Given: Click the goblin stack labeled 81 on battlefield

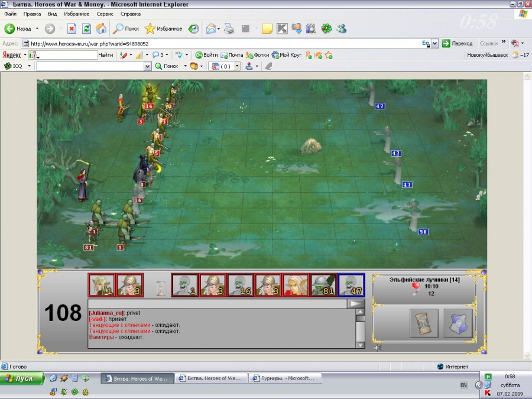Looking at the screenshot, I should point(90,234).
